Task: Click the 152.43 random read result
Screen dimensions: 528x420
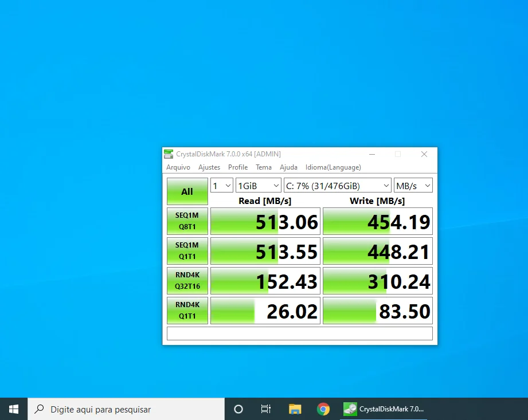Action: [265, 281]
